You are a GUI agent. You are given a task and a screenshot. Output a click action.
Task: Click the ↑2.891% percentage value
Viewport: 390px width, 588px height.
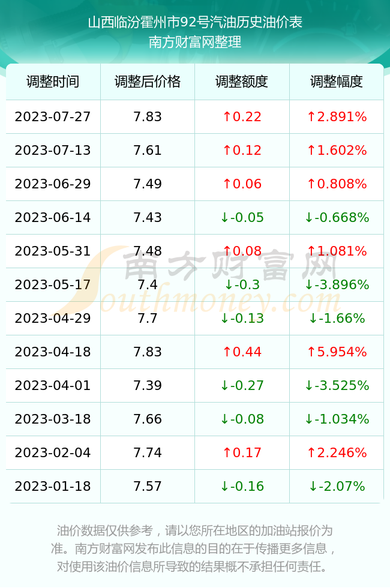[337, 116]
